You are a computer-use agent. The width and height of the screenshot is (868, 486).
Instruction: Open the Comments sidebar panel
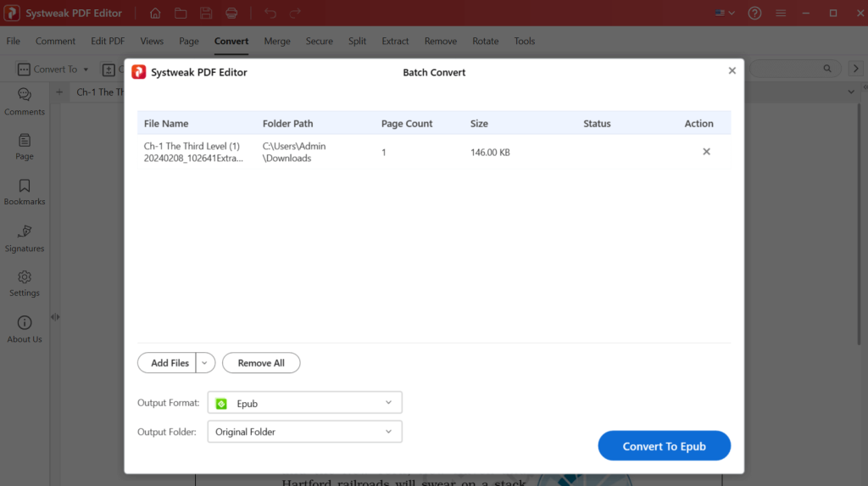click(x=25, y=102)
